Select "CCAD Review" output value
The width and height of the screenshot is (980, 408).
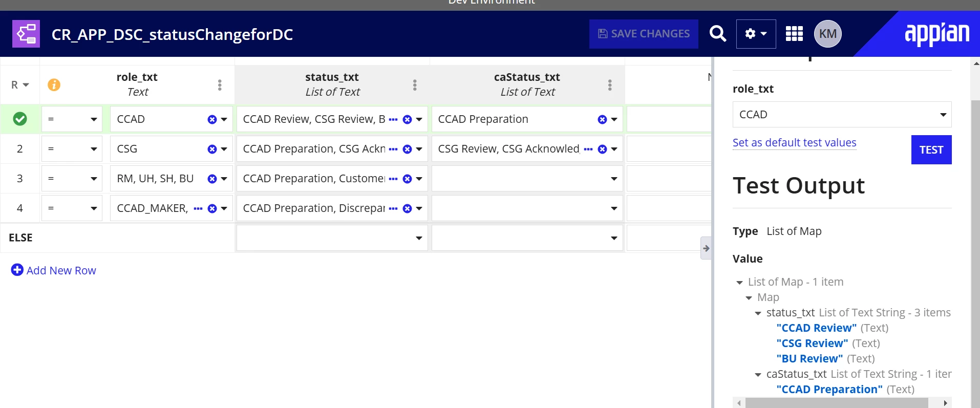pyautogui.click(x=816, y=328)
